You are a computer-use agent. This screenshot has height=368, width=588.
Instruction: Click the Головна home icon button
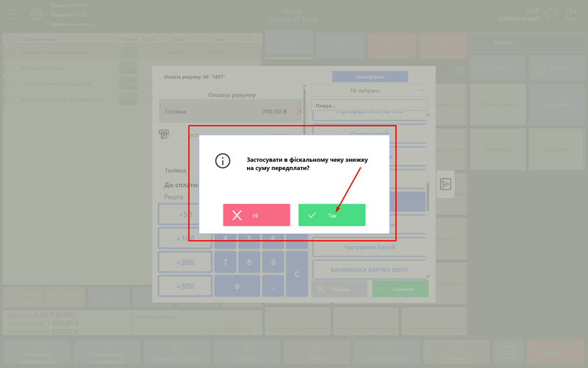point(557,68)
